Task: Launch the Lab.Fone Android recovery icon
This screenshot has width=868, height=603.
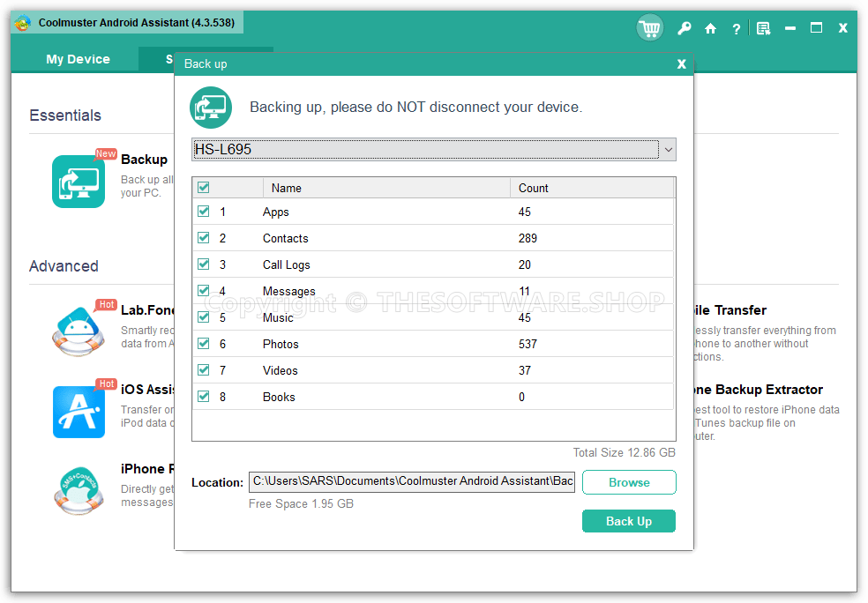Action: 79,331
